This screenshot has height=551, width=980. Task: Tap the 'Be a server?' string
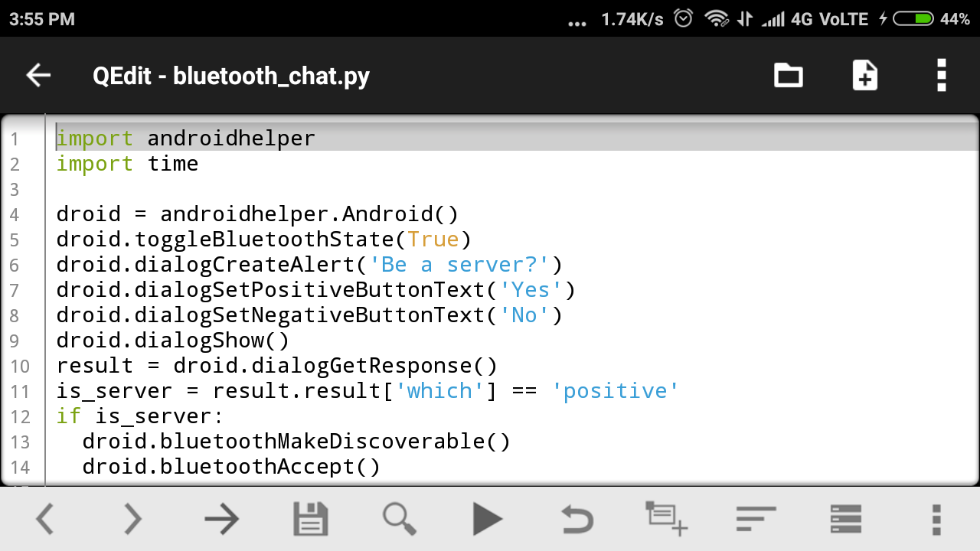point(459,265)
